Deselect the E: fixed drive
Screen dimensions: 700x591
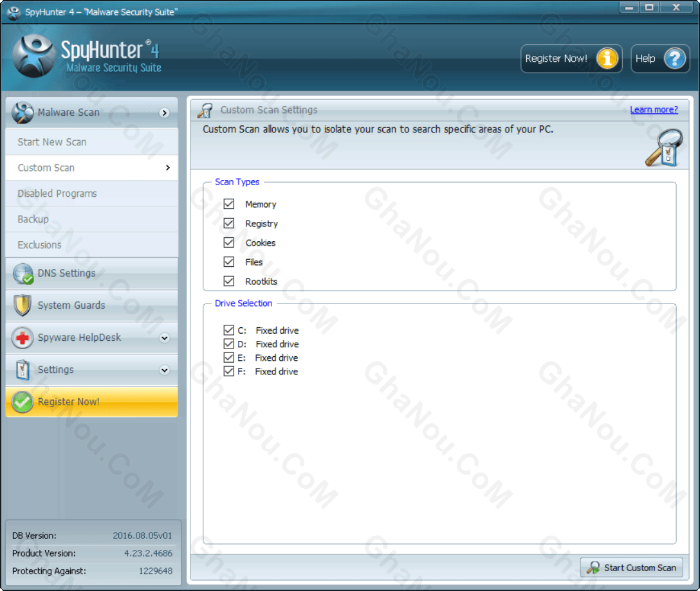click(x=228, y=358)
